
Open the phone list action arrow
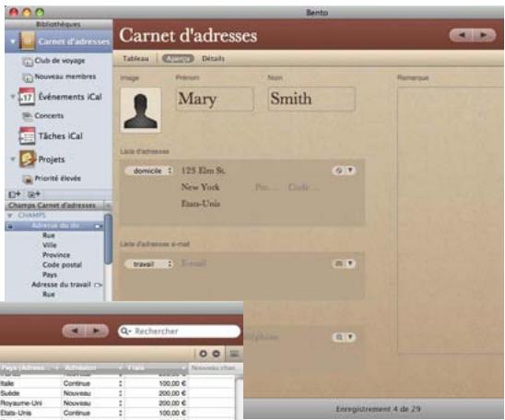click(350, 337)
